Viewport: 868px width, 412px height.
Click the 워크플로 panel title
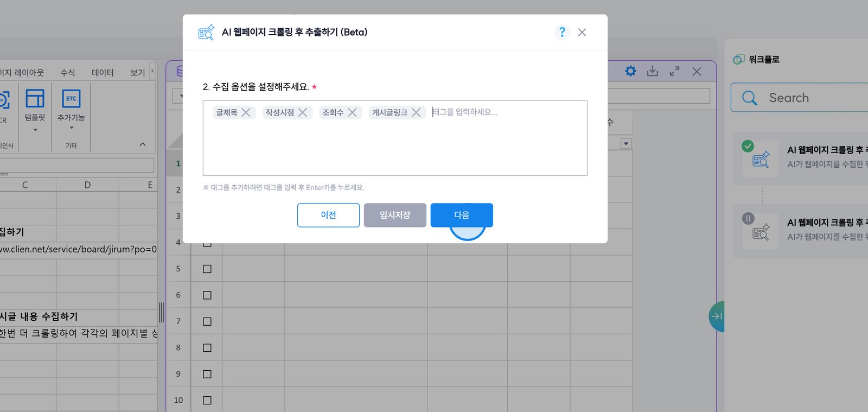point(764,60)
